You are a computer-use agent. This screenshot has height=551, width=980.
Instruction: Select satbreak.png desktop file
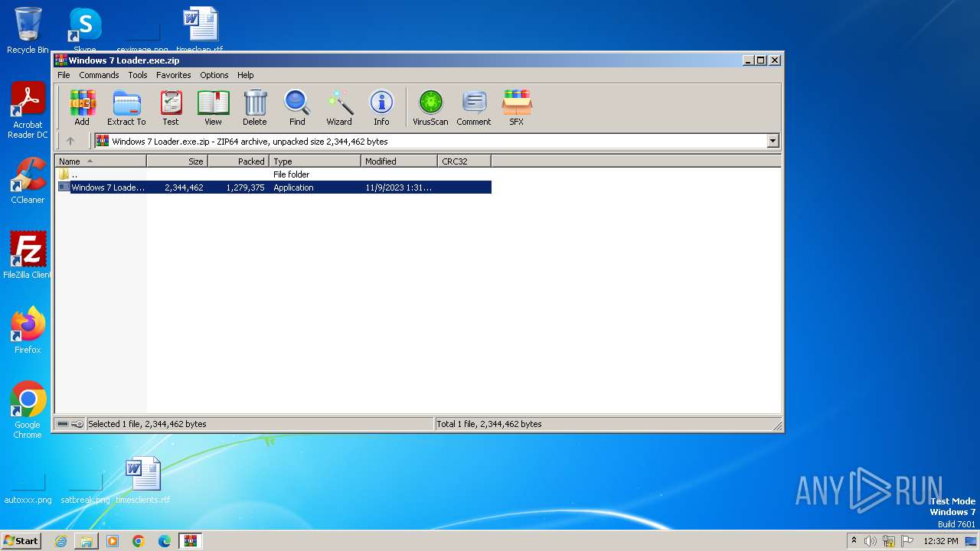pos(85,488)
